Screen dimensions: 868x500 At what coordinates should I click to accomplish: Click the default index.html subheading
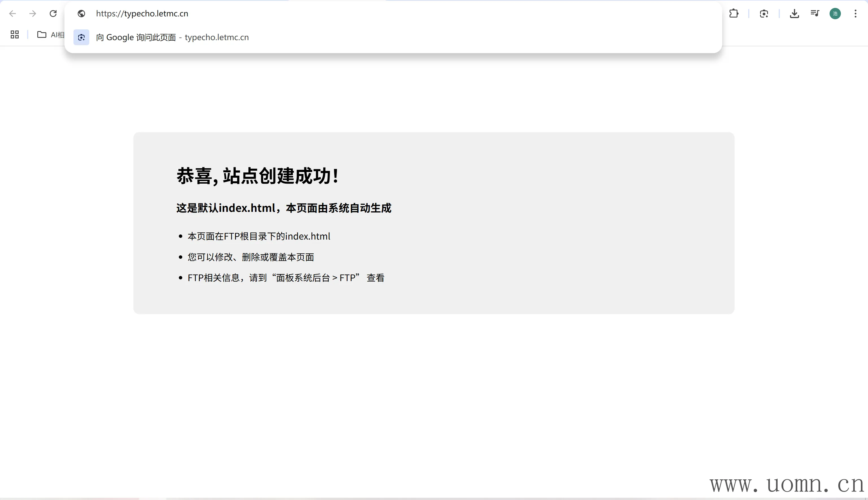click(x=284, y=208)
